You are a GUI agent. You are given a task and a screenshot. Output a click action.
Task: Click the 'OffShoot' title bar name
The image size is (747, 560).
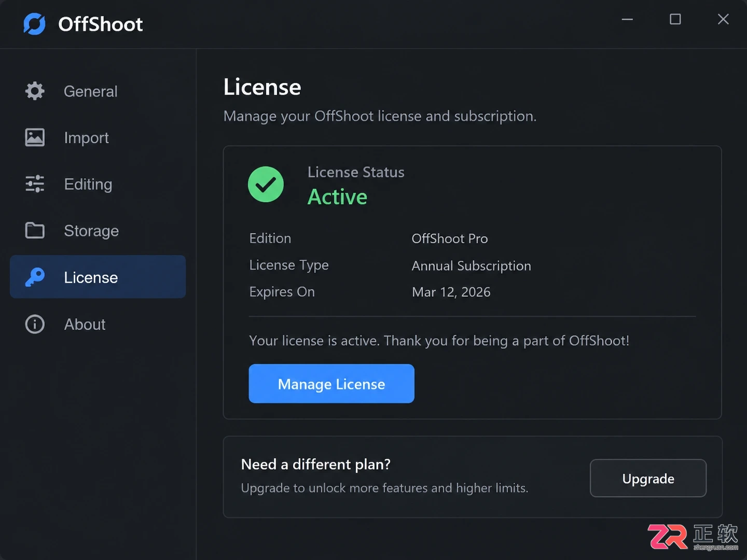[101, 24]
